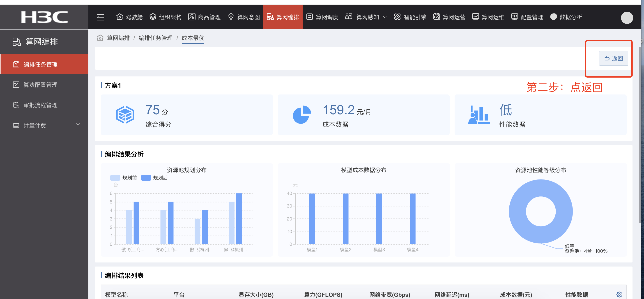Open the 驾驶舱 dashboard icon

pos(120,17)
